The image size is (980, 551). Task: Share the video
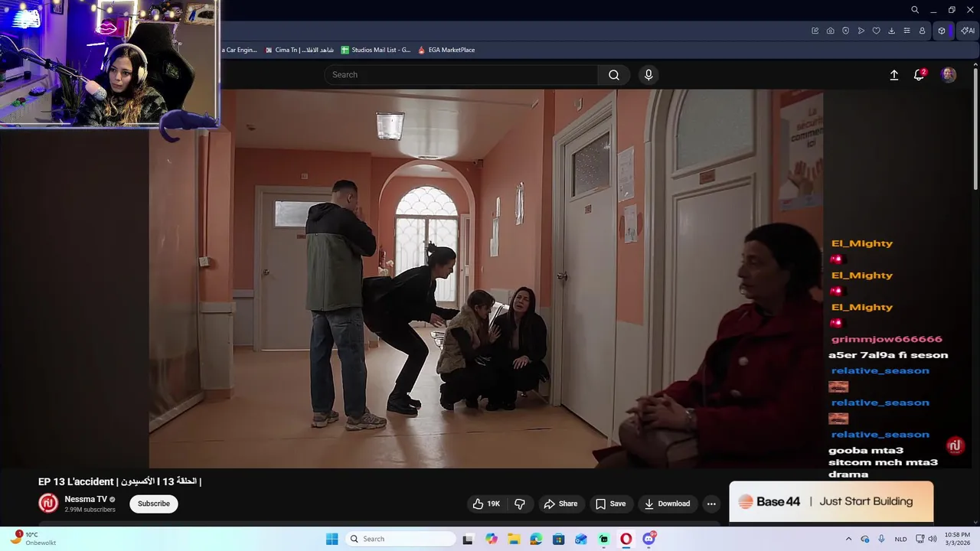[x=560, y=504]
